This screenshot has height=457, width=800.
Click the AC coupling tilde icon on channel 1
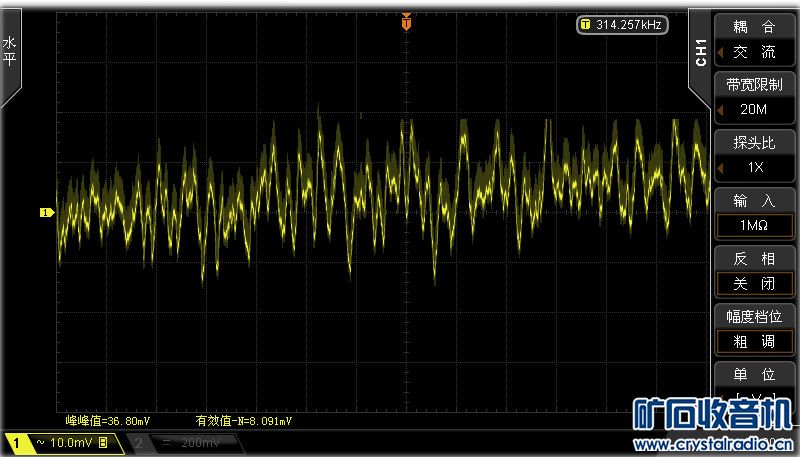pyautogui.click(x=41, y=442)
